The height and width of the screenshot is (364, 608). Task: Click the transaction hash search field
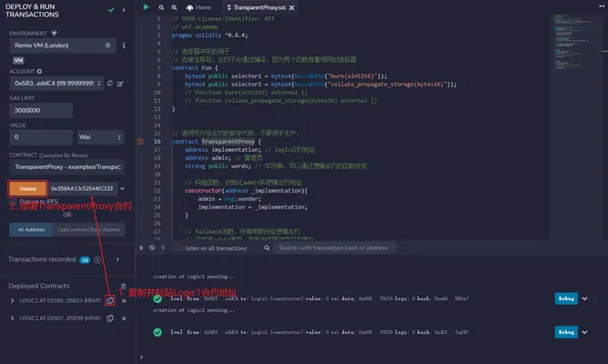(335, 248)
